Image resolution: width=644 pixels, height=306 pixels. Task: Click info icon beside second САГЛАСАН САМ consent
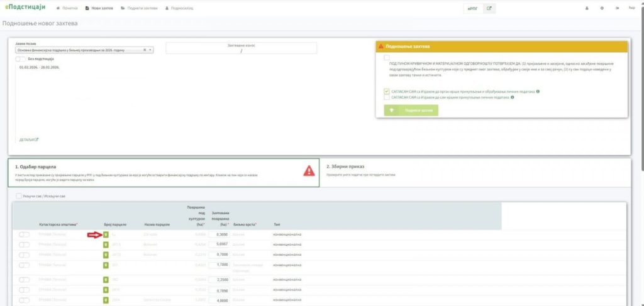513,97
